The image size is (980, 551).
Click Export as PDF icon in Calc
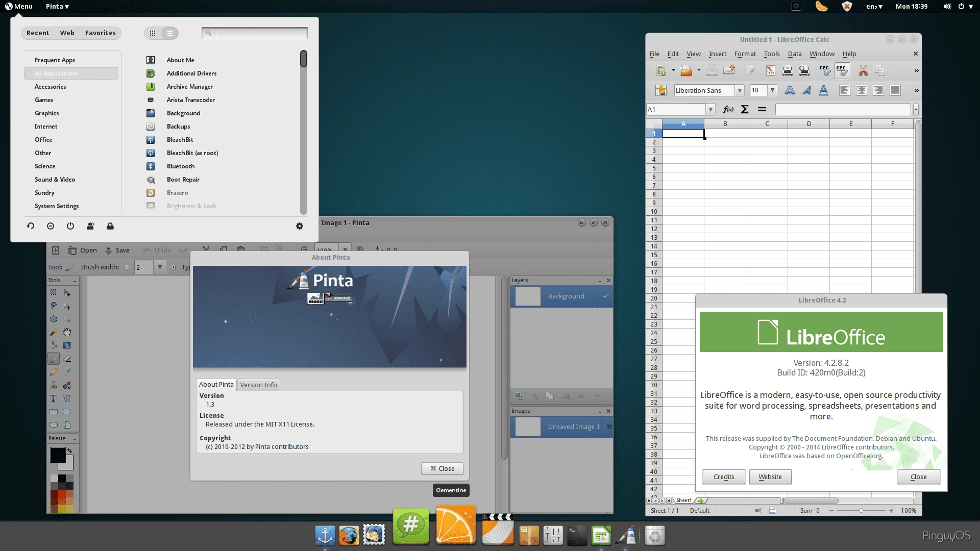(x=770, y=71)
